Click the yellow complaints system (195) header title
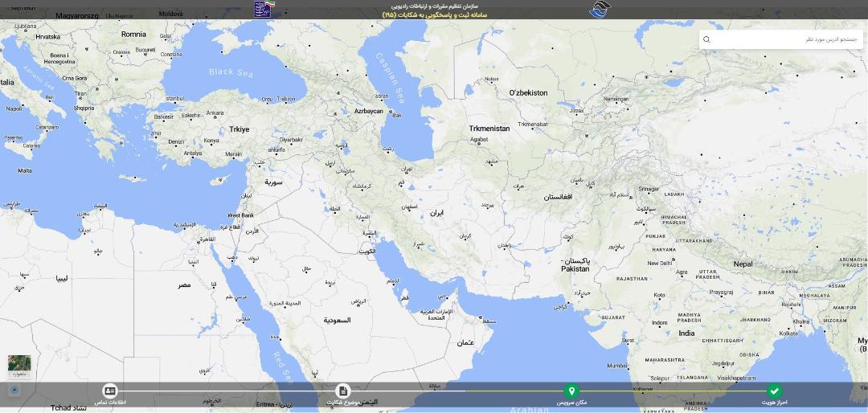 pos(435,14)
